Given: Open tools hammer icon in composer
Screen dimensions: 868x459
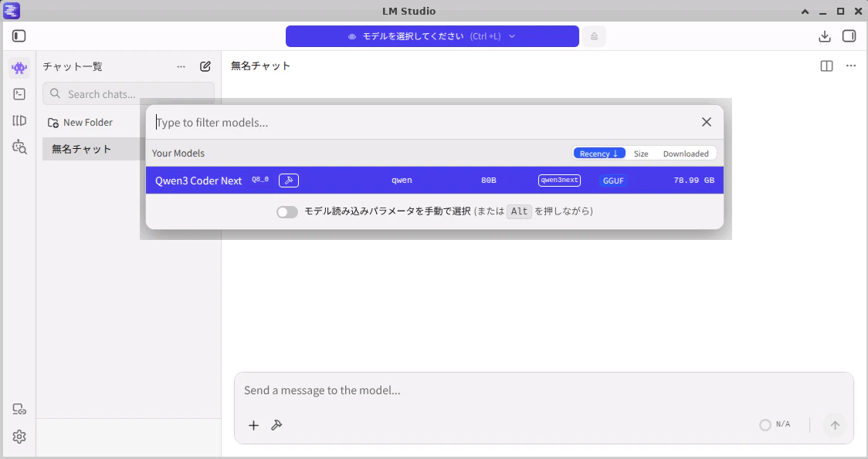Looking at the screenshot, I should 276,425.
